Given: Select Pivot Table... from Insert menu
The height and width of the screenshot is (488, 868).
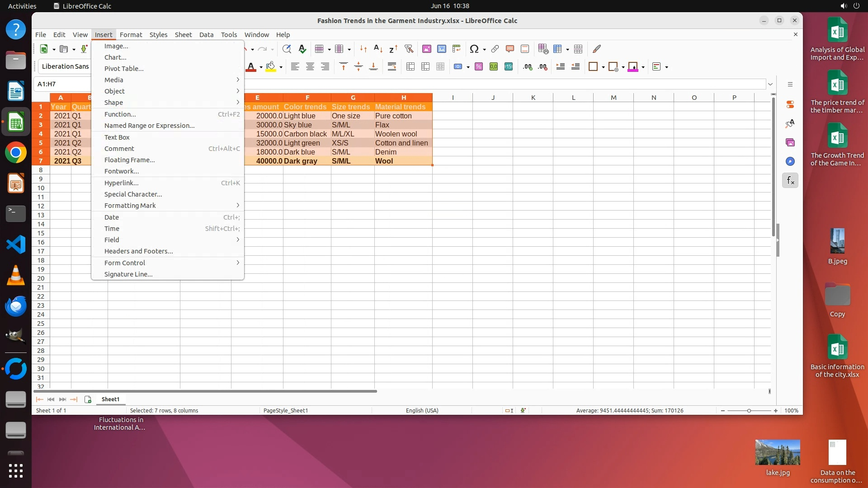Looking at the screenshot, I should 124,69.
